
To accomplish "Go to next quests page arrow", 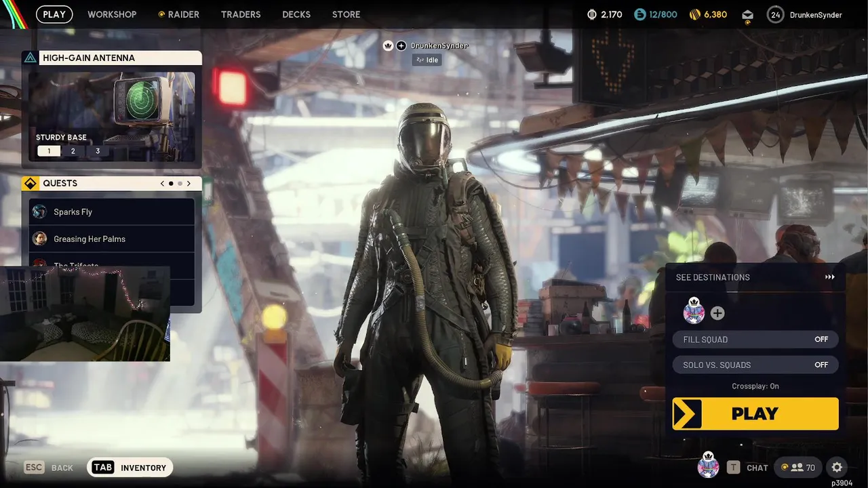I will click(x=189, y=183).
